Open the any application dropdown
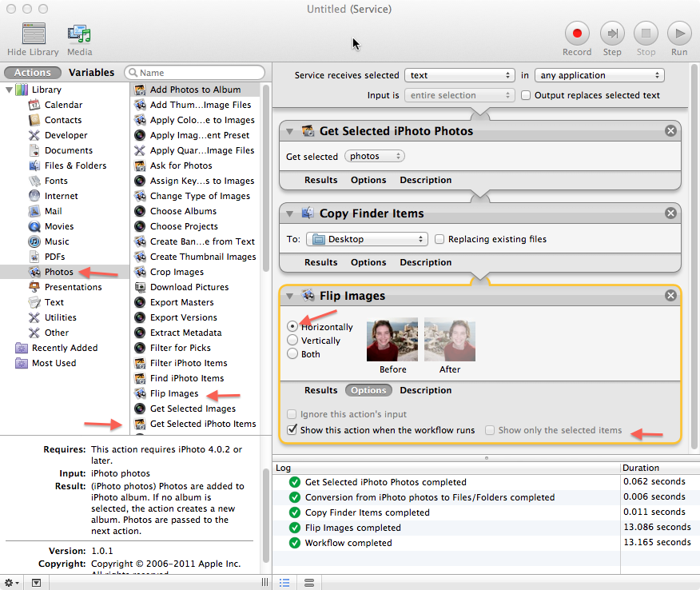 coord(599,75)
